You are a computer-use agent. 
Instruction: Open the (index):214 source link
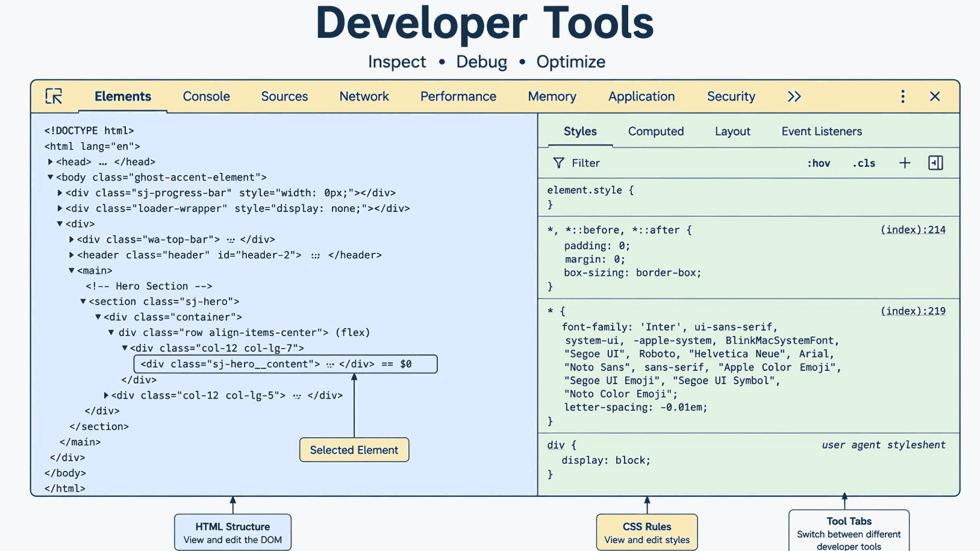(x=913, y=230)
